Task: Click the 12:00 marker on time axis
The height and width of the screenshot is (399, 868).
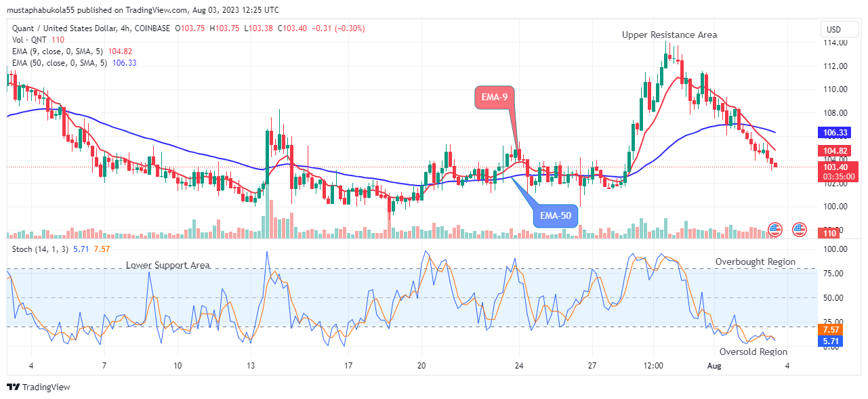Action: [653, 366]
